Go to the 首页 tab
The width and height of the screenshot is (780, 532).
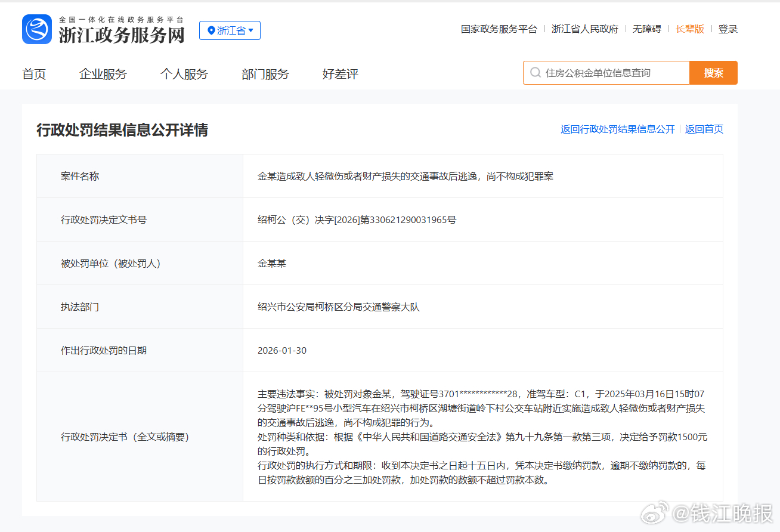pyautogui.click(x=34, y=74)
